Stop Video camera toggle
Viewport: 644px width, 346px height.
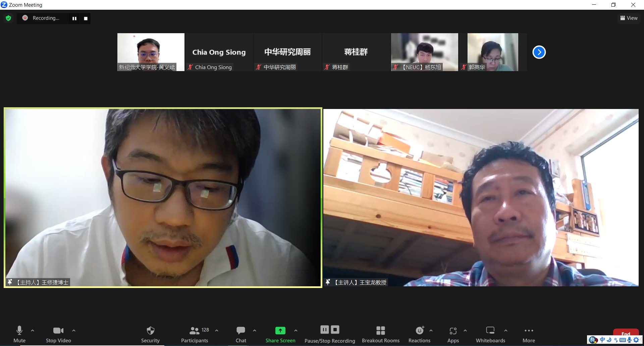point(58,334)
